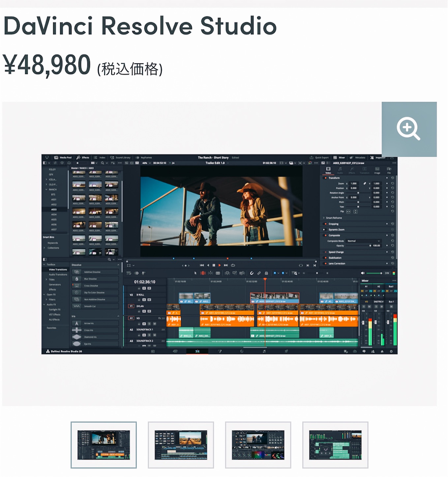Click the Stop button in transport controls
The width and height of the screenshot is (448, 477).
[x=214, y=265]
